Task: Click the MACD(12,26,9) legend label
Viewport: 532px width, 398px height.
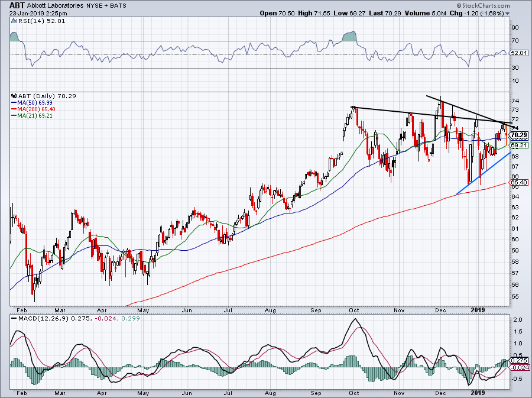Action: click(44, 319)
